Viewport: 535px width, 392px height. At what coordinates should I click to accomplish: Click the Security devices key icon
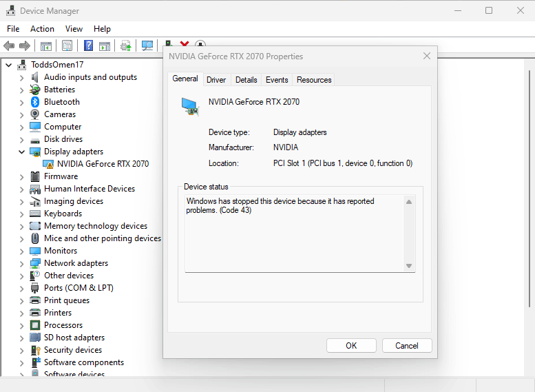pos(36,350)
